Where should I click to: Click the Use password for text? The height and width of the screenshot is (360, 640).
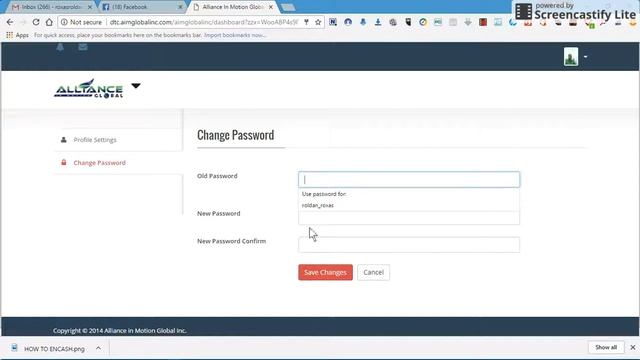324,194
